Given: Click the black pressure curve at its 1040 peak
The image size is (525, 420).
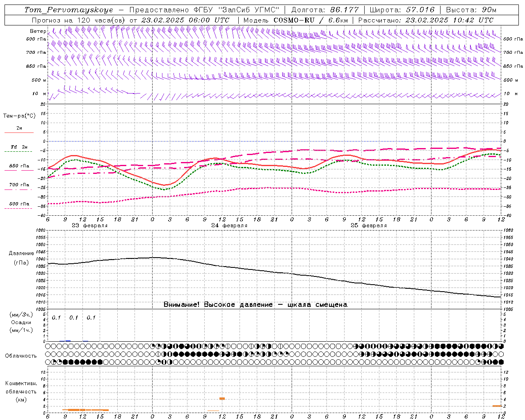Looking at the screenshot, I should 153,258.
